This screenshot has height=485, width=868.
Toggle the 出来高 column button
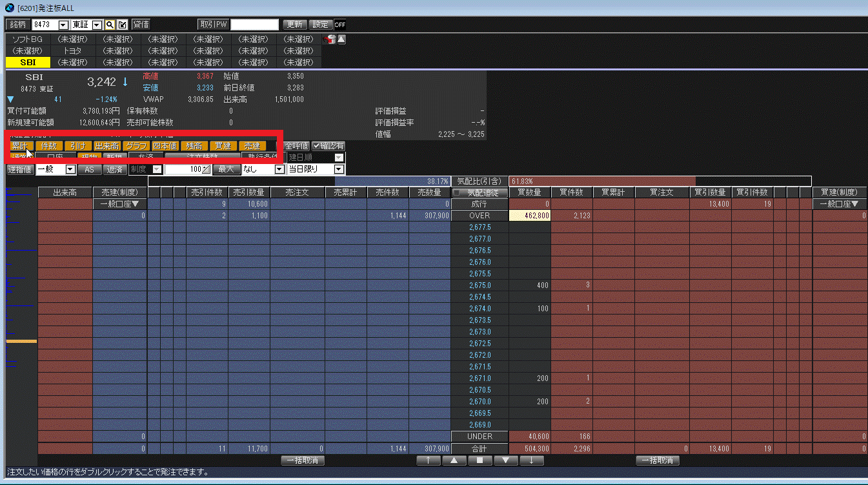pos(107,146)
